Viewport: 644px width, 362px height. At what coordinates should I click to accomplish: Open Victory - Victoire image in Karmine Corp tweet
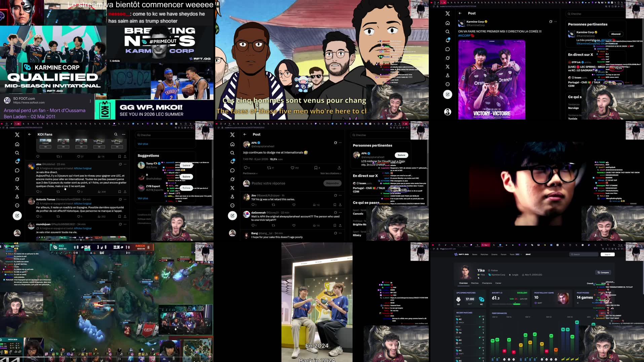492,79
